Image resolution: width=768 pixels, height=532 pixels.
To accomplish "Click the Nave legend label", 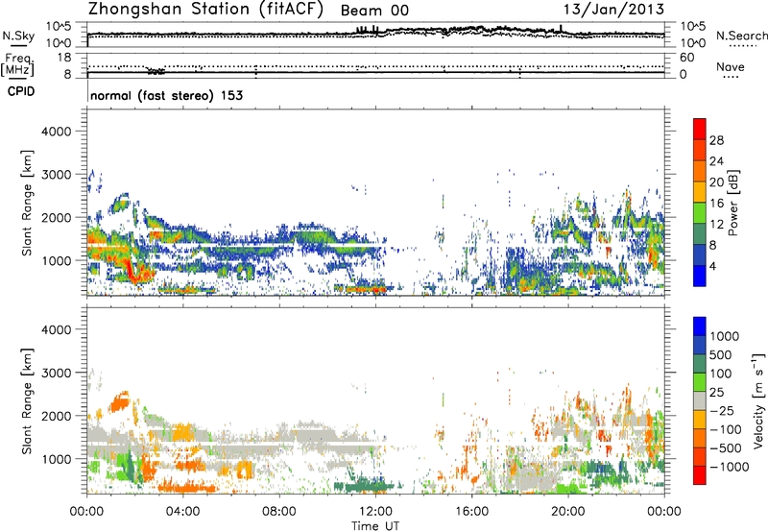I will click(x=731, y=66).
